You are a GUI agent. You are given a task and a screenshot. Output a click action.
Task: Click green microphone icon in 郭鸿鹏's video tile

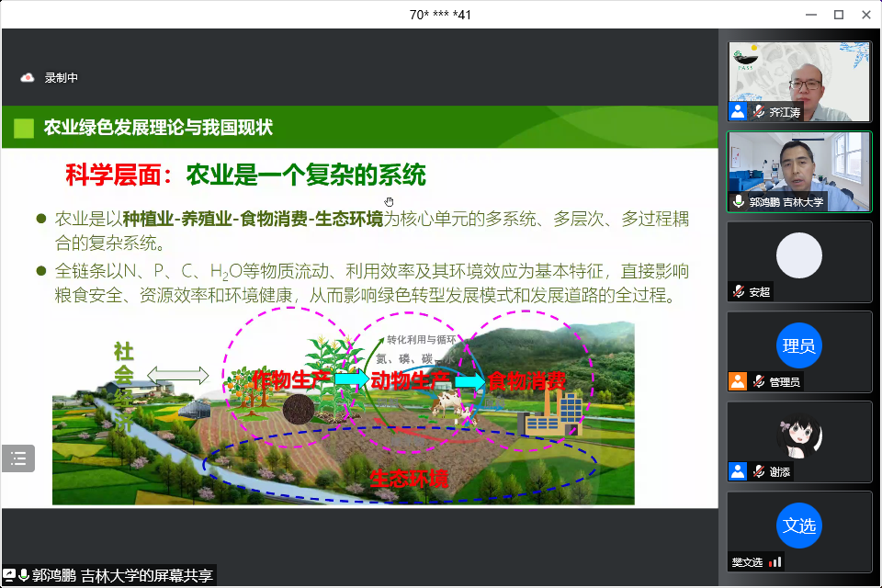738,201
